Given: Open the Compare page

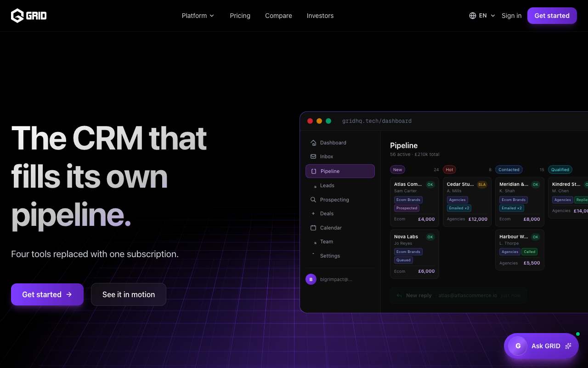Looking at the screenshot, I should coord(278,16).
